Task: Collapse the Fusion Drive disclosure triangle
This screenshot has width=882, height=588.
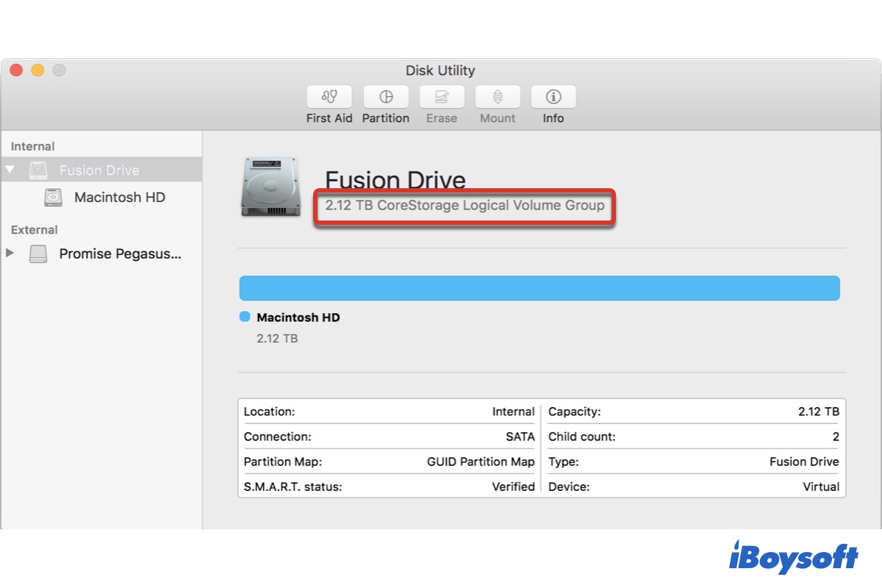Action: [10, 170]
